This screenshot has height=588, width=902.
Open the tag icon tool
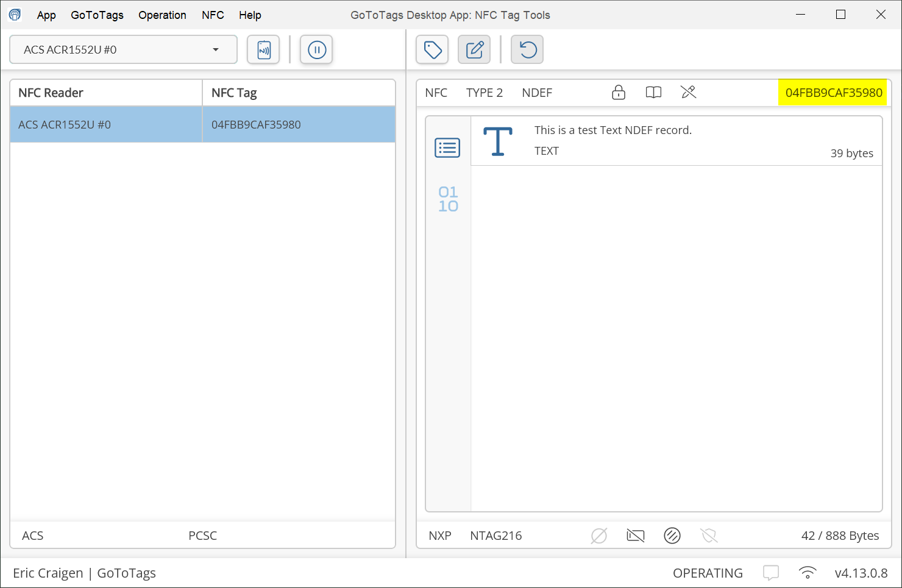(432, 50)
